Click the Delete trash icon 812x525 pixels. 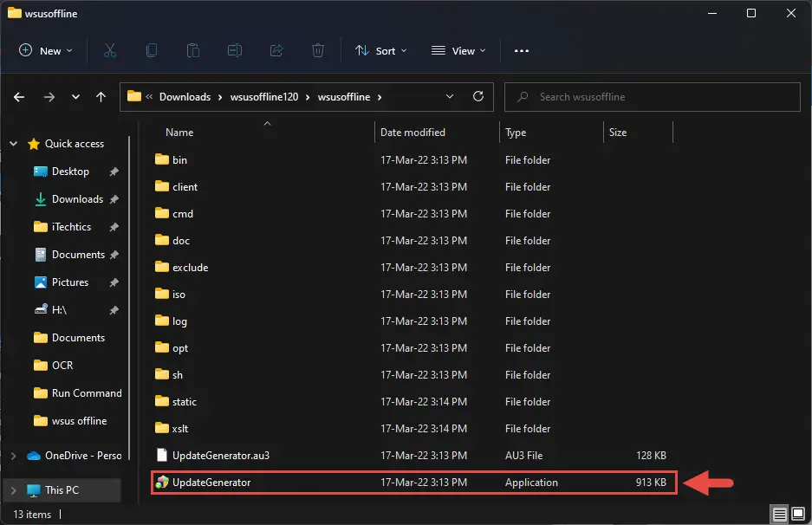(x=318, y=51)
